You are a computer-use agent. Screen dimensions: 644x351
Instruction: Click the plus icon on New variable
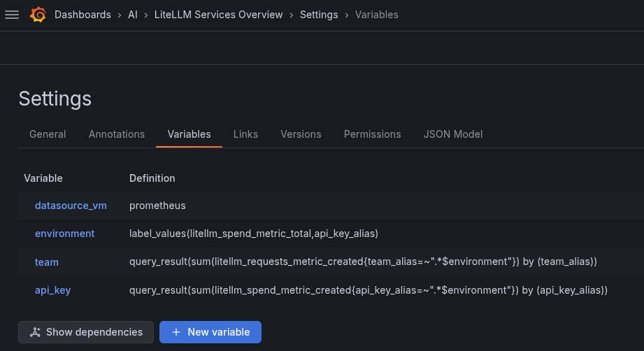pyautogui.click(x=176, y=332)
